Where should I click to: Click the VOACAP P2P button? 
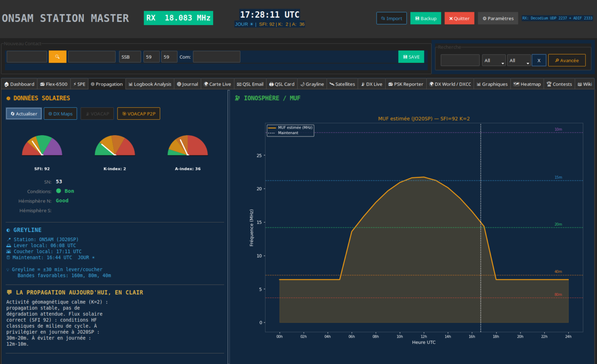tap(138, 114)
